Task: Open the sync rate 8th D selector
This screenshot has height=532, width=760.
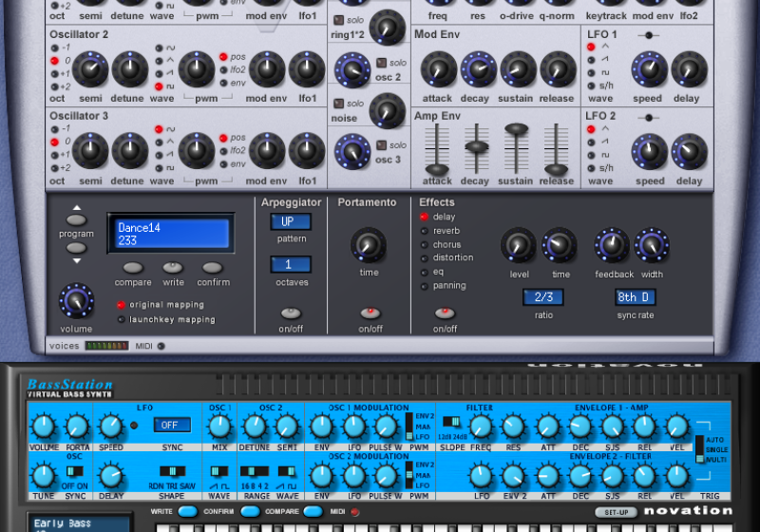Action: tap(635, 297)
